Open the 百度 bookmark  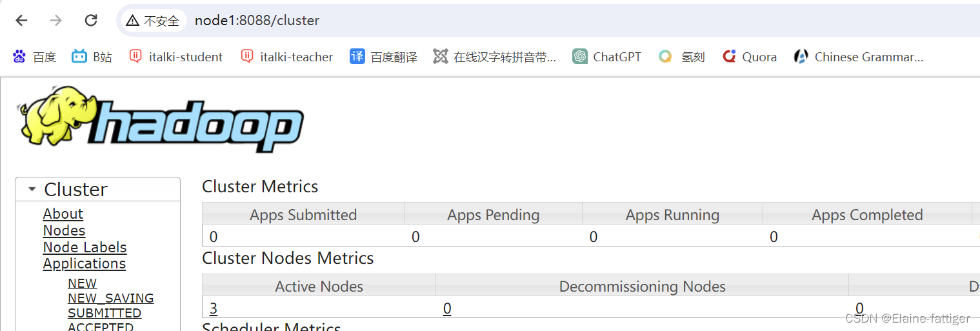(34, 57)
